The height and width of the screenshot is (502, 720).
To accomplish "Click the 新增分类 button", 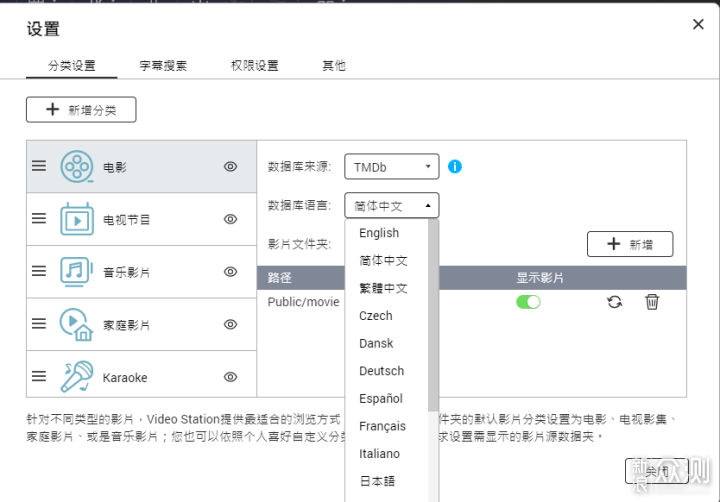I will point(81,109).
